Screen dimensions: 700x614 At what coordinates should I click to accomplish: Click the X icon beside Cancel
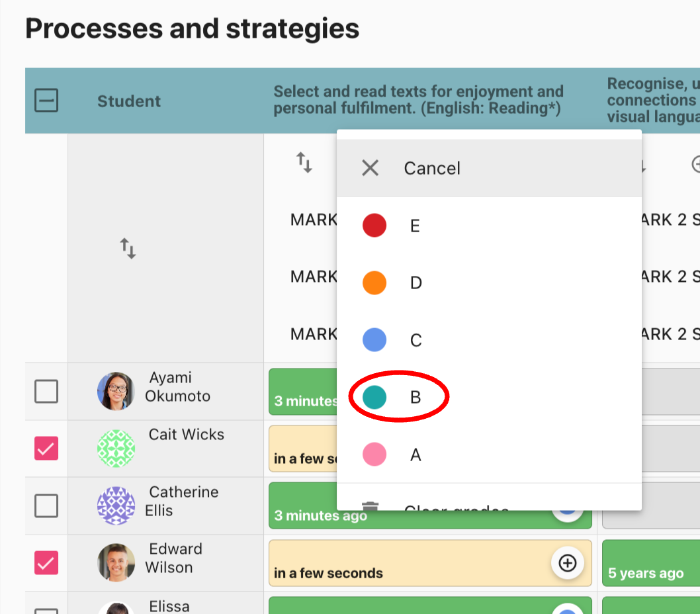[x=370, y=168]
